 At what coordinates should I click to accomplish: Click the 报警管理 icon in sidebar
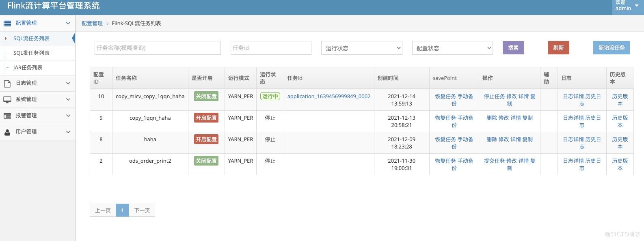7,116
